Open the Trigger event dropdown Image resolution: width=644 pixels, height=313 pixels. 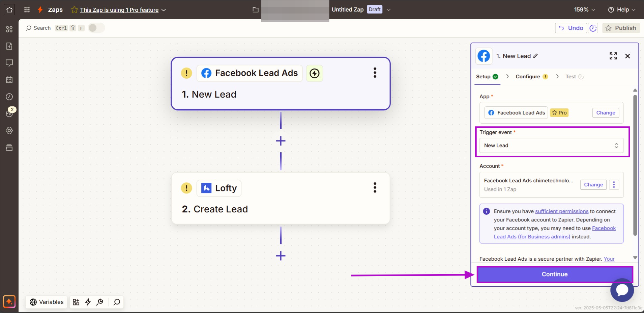(551, 146)
